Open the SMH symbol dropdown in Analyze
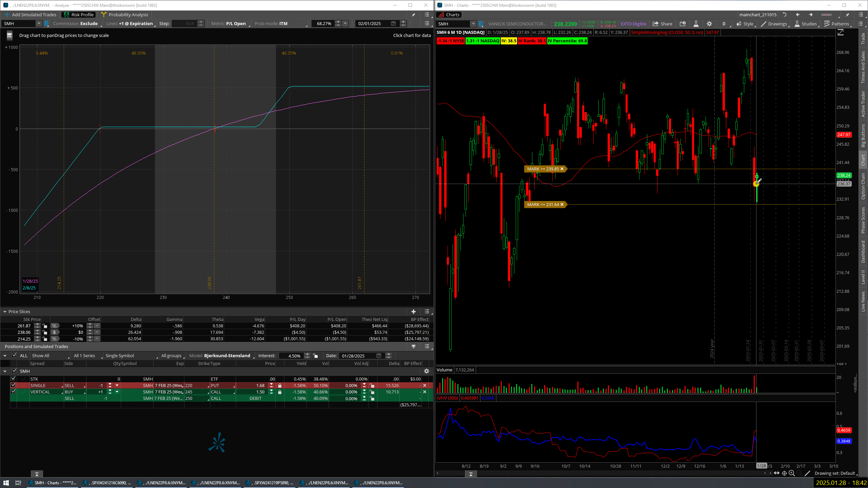Image resolution: width=868 pixels, height=488 pixels. 39,23
